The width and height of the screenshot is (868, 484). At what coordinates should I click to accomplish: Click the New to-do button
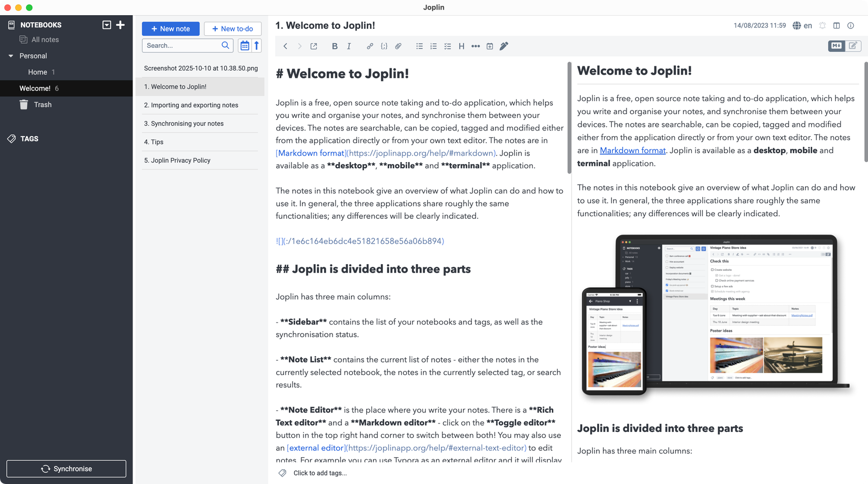(x=233, y=28)
